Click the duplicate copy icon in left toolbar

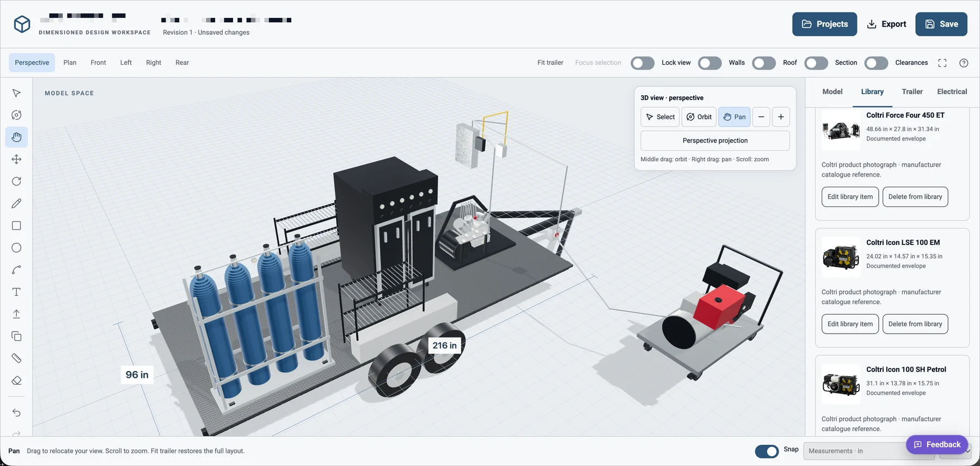16,336
